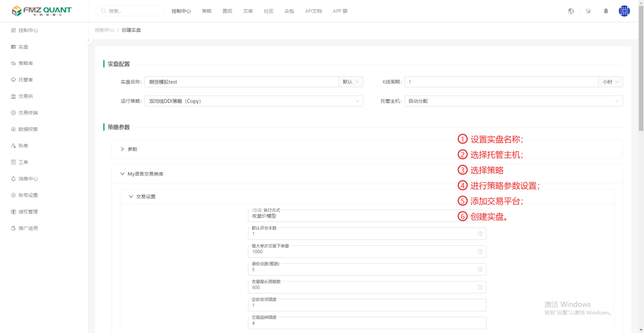Open 交易所 exchange icon in sidebar
Screen dimensions: 644x333
click(13, 96)
